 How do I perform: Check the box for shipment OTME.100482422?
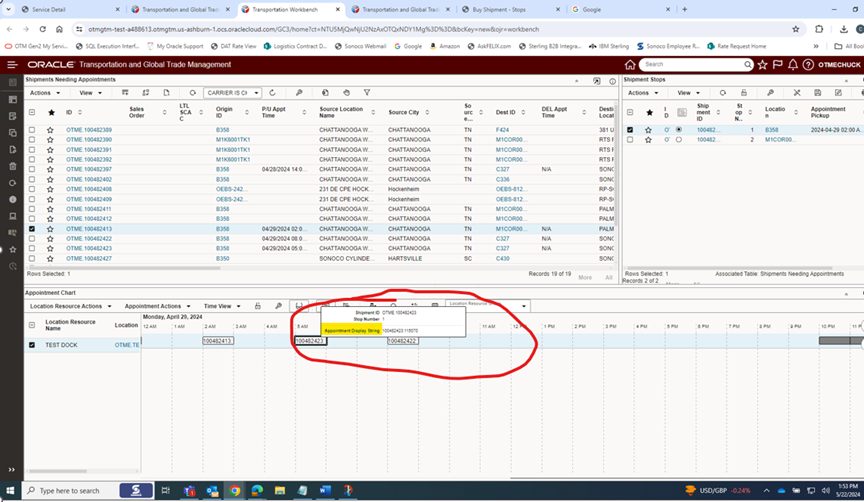32,239
